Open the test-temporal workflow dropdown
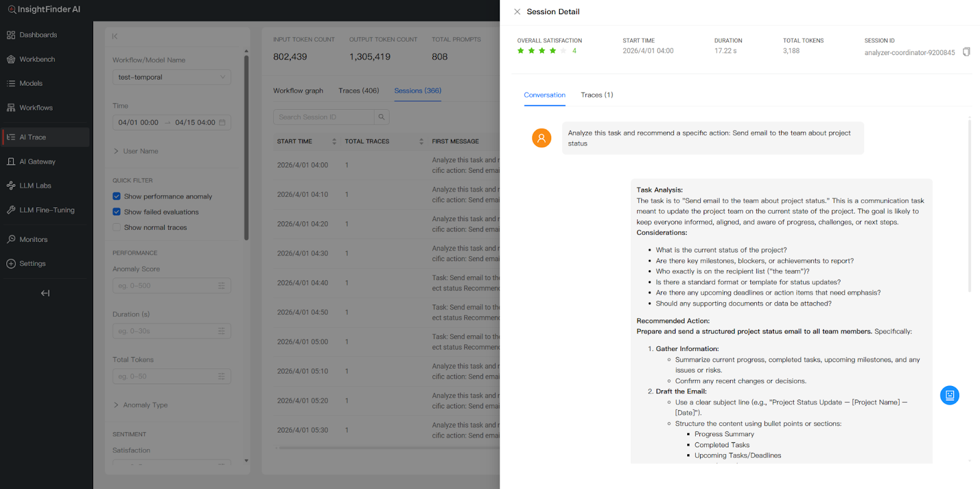The height and width of the screenshot is (489, 980). (171, 77)
